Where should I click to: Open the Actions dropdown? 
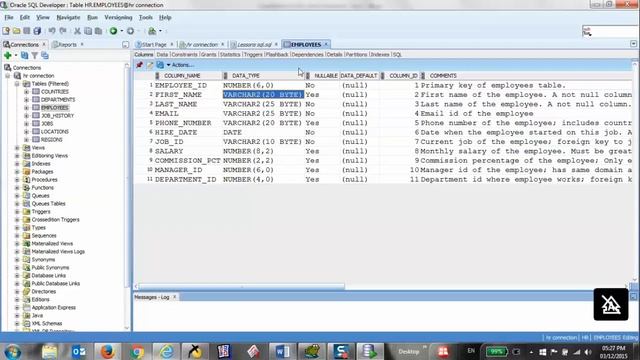(180, 65)
